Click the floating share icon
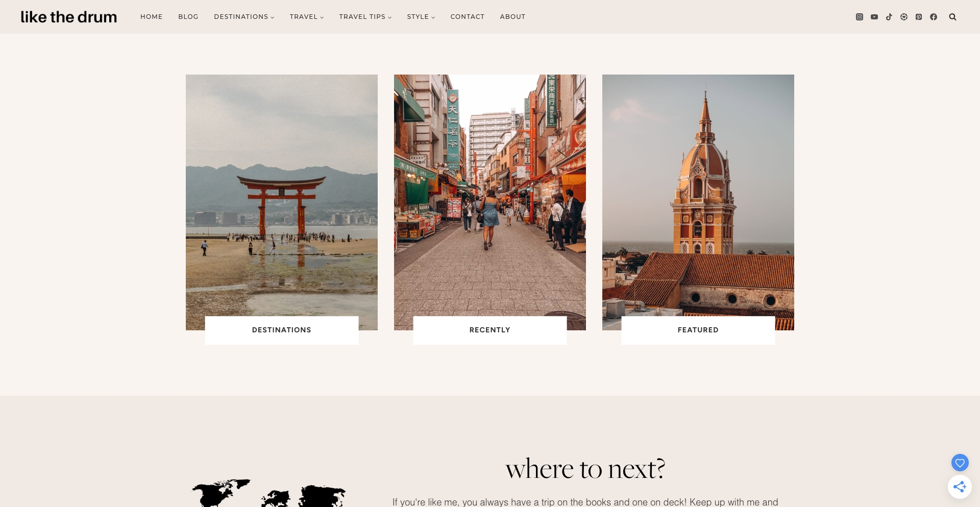Viewport: 980px width, 507px height. pyautogui.click(x=960, y=487)
